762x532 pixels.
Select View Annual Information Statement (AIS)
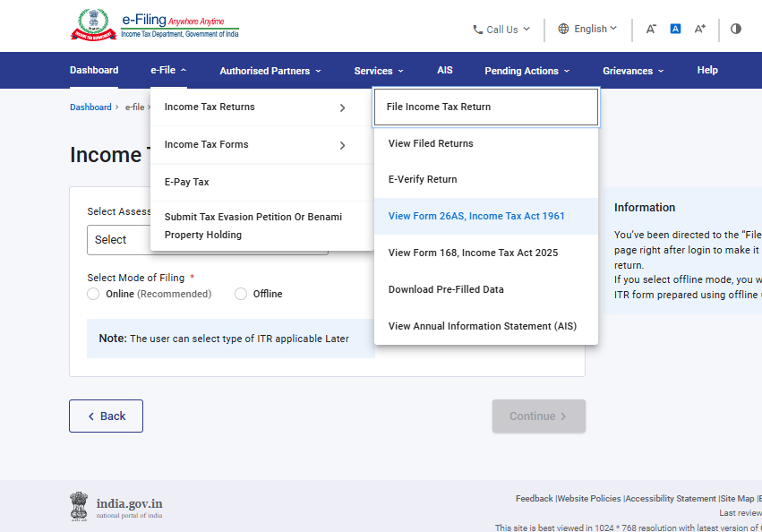coord(486,326)
